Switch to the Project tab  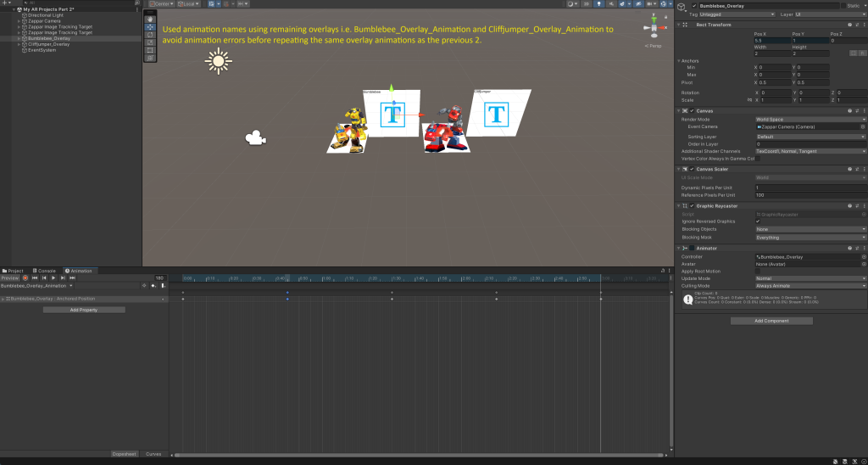[x=14, y=271]
